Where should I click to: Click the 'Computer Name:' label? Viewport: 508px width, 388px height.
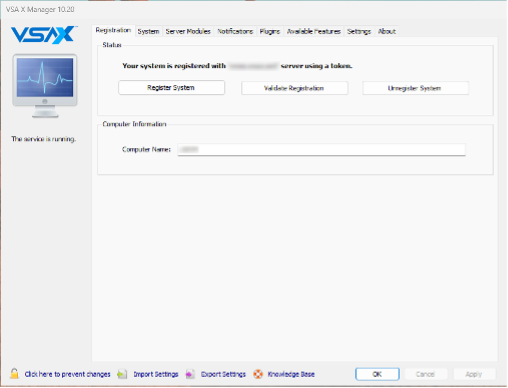(146, 149)
